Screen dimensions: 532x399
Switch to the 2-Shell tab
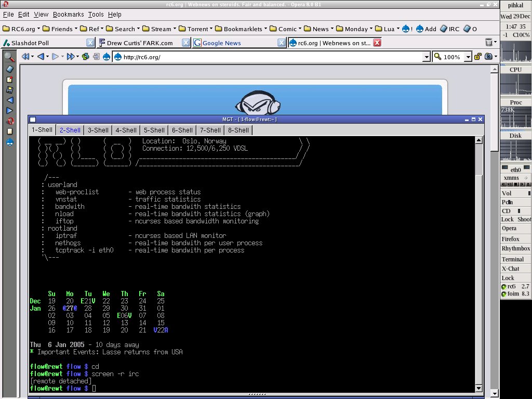point(70,130)
